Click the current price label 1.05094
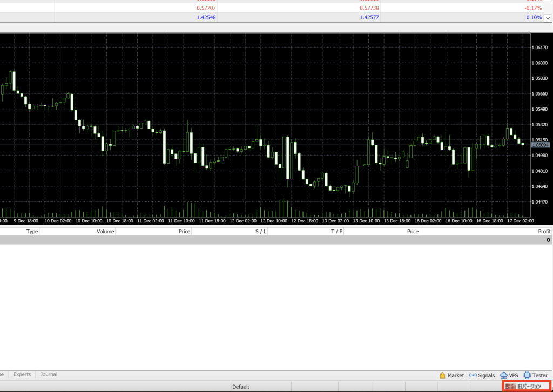The image size is (553, 392). click(x=540, y=145)
